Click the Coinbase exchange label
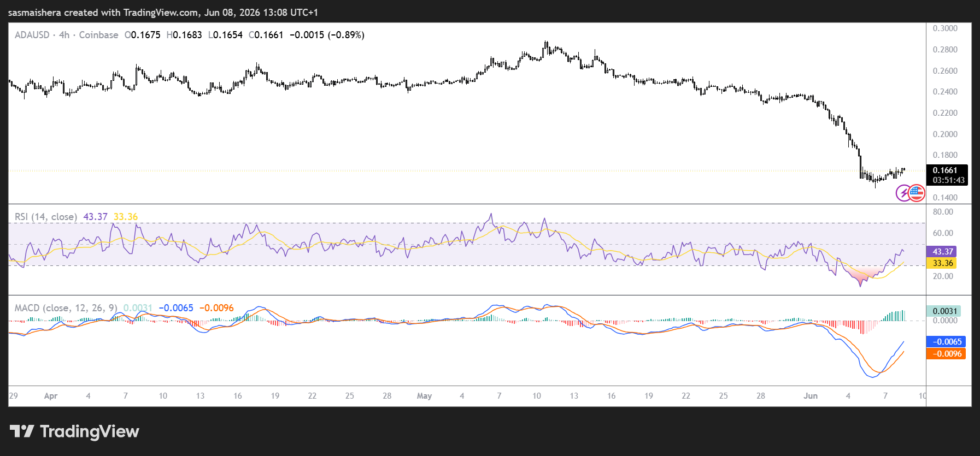Image resolution: width=980 pixels, height=456 pixels. [x=98, y=35]
